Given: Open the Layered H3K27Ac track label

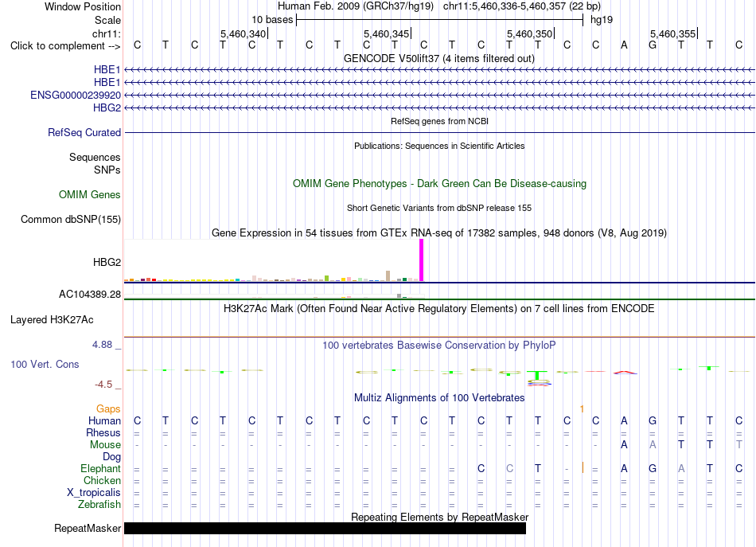Looking at the screenshot, I should (x=52, y=320).
